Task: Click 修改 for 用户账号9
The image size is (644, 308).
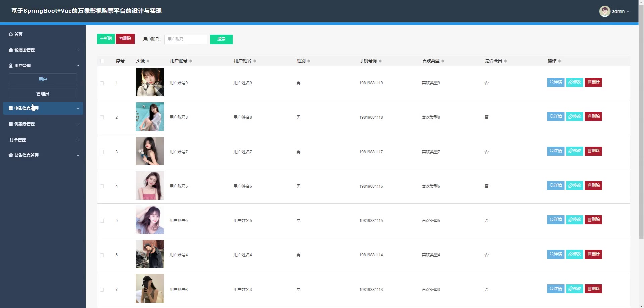Action: tap(575, 82)
